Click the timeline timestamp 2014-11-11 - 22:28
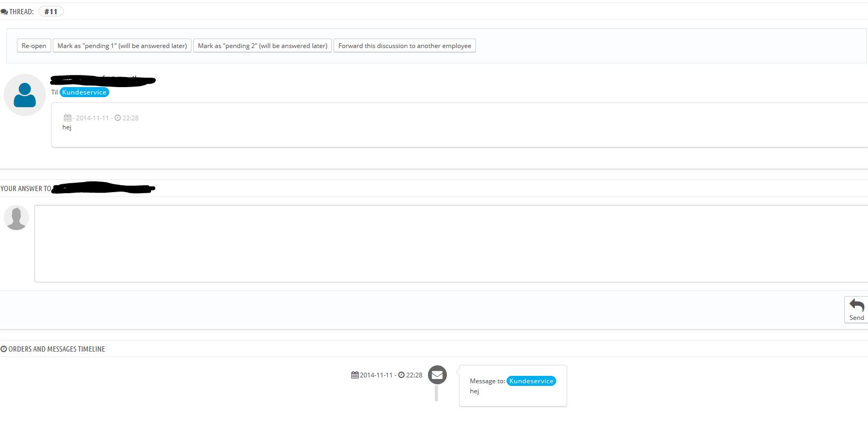Image resolution: width=868 pixels, height=426 pixels. tap(387, 375)
